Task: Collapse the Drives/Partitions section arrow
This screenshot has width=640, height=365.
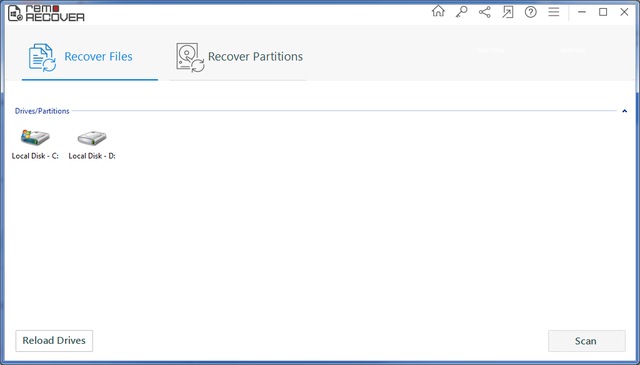Action: click(x=624, y=111)
